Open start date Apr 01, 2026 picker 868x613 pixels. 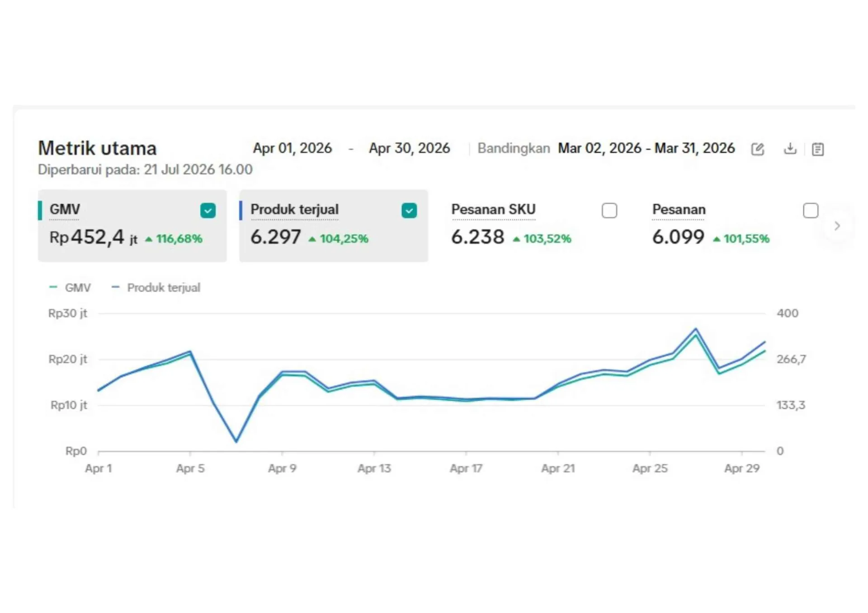coord(292,148)
